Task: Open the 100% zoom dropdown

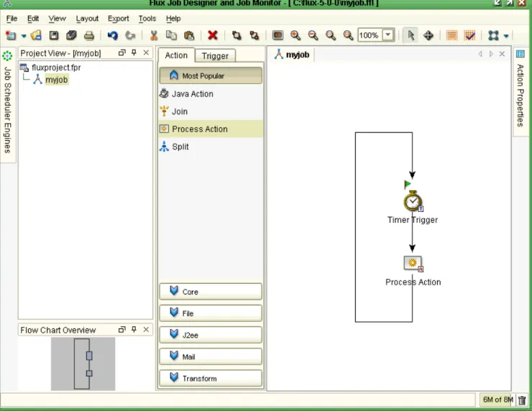Action: click(x=387, y=35)
